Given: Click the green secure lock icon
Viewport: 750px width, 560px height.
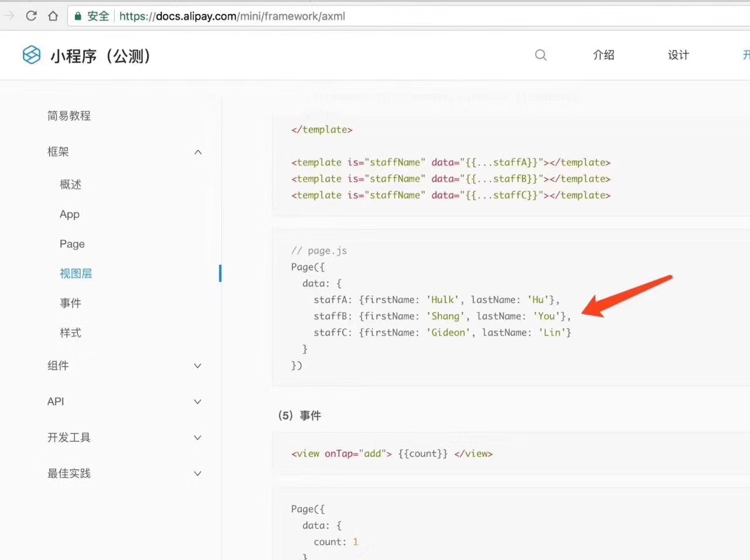Looking at the screenshot, I should [77, 16].
